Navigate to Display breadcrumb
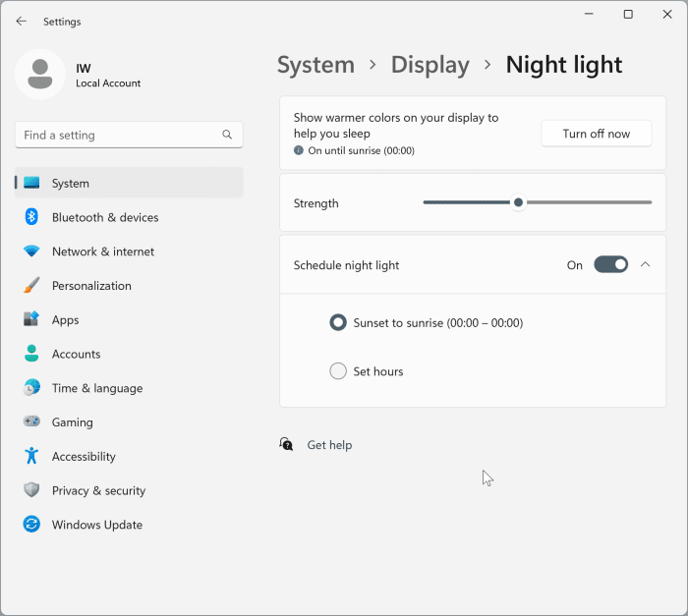This screenshot has width=688, height=616. tap(430, 65)
